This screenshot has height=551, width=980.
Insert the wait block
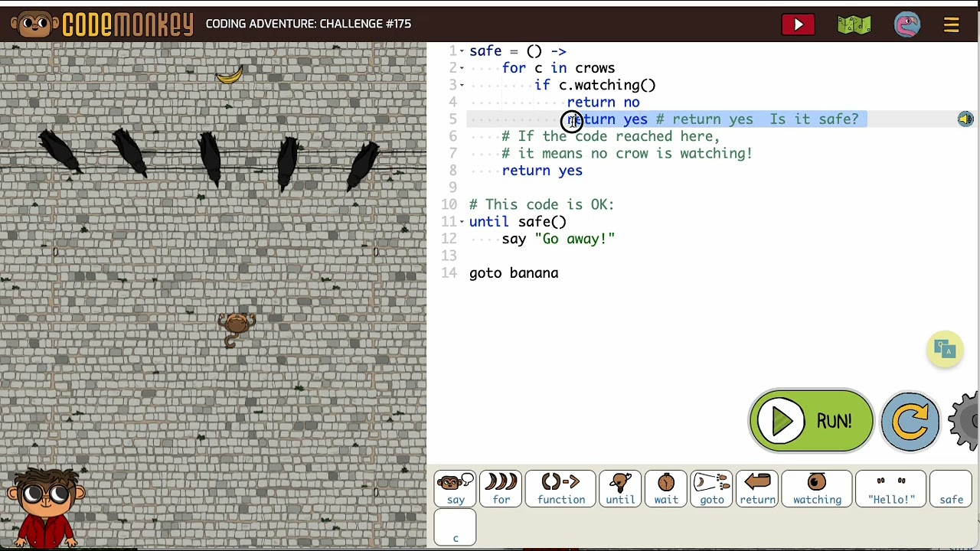point(666,489)
